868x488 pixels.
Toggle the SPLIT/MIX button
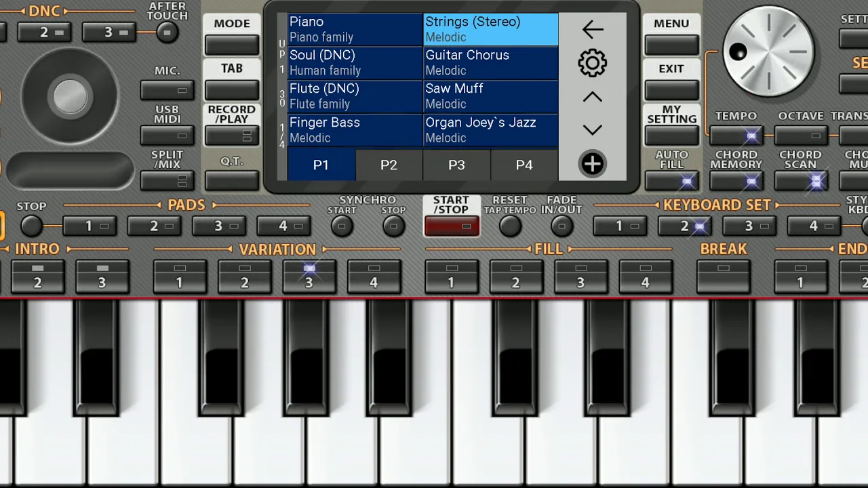coord(167,181)
